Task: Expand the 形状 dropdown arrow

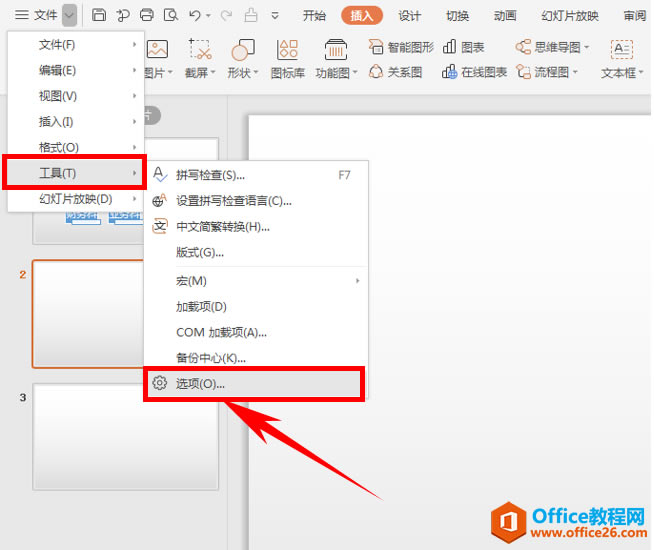Action: (256, 73)
